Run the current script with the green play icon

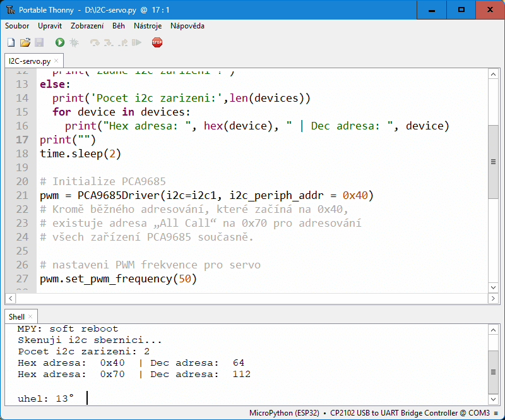(x=60, y=42)
